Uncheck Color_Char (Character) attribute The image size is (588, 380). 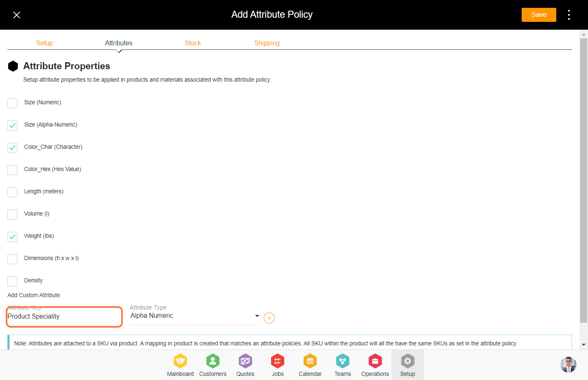(x=12, y=148)
